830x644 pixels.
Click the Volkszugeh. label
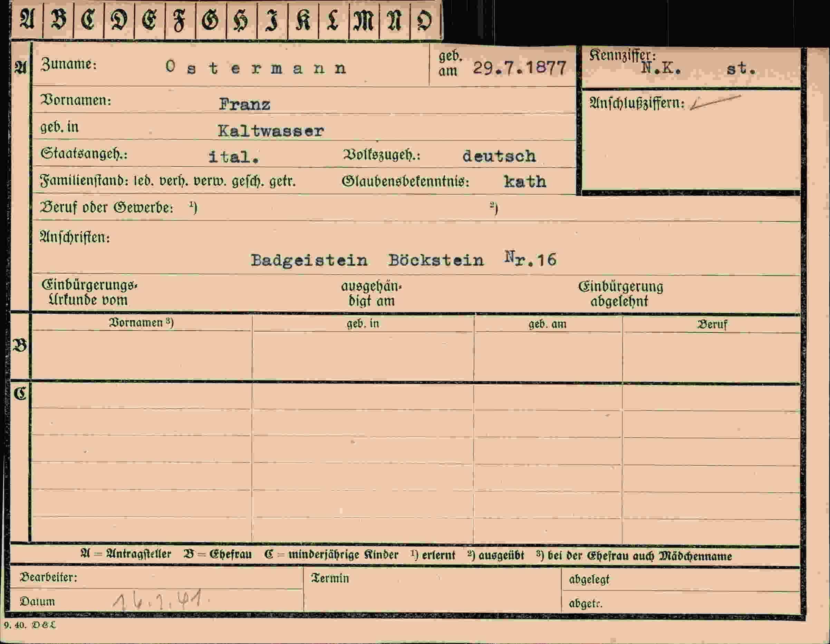[381, 155]
